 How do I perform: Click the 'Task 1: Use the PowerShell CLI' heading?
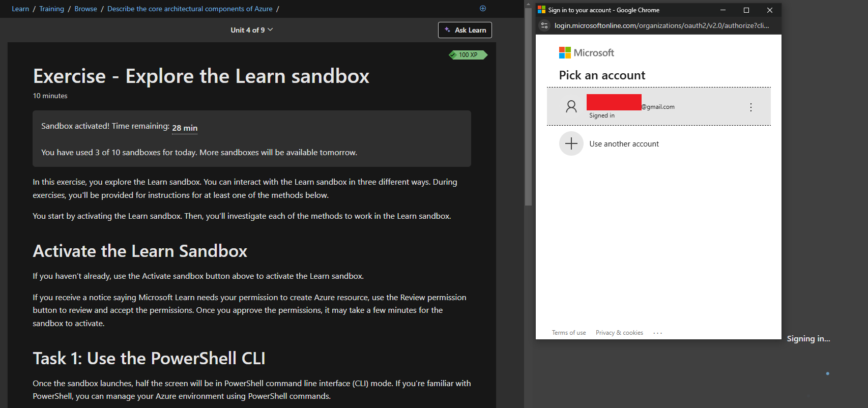point(149,359)
